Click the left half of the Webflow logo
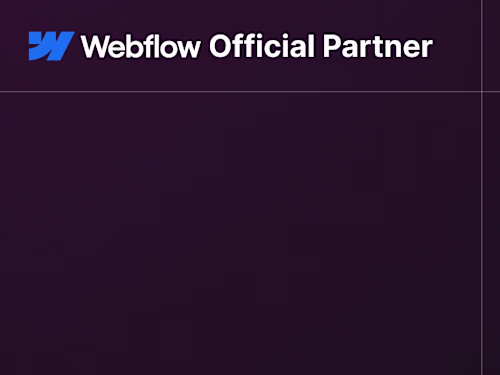 tap(40, 46)
